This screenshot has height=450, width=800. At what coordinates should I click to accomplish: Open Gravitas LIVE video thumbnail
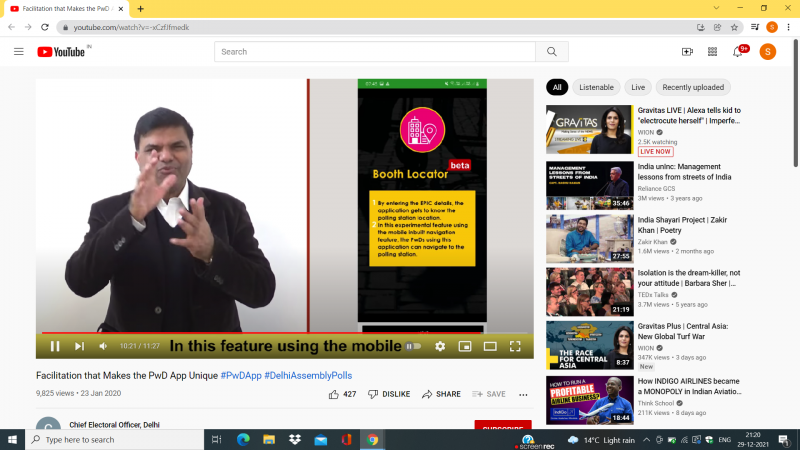(x=589, y=130)
